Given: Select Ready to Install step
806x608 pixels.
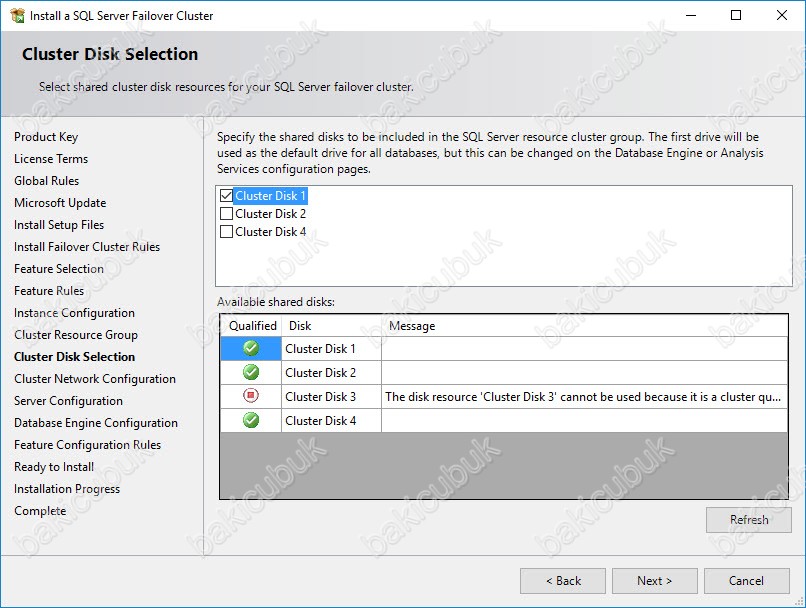Looking at the screenshot, I should point(54,467).
